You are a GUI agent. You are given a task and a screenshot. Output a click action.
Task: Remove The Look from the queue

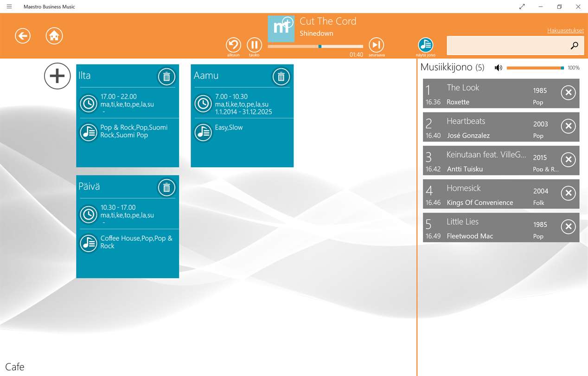(568, 93)
